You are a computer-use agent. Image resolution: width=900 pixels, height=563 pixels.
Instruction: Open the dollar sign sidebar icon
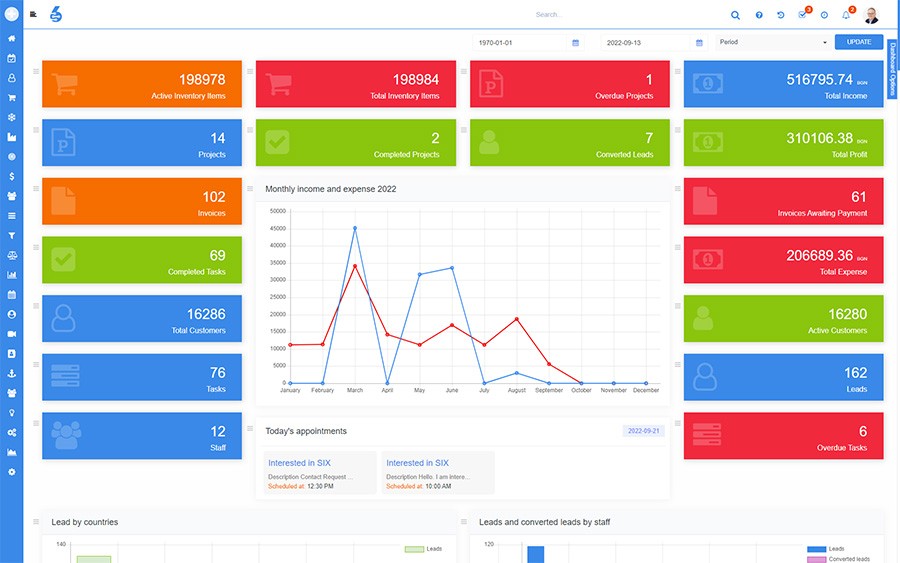coord(11,176)
